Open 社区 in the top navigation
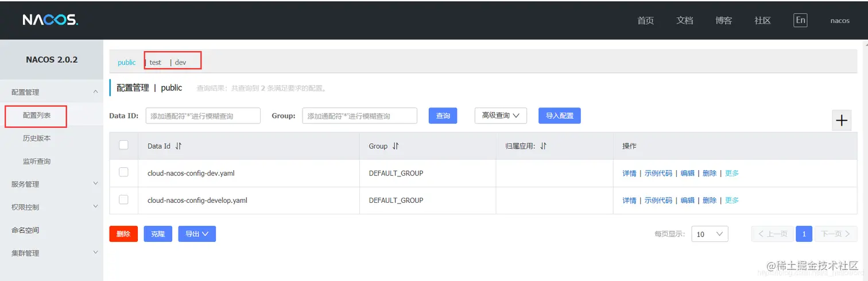Screen dimensions: 868x281 (762, 20)
